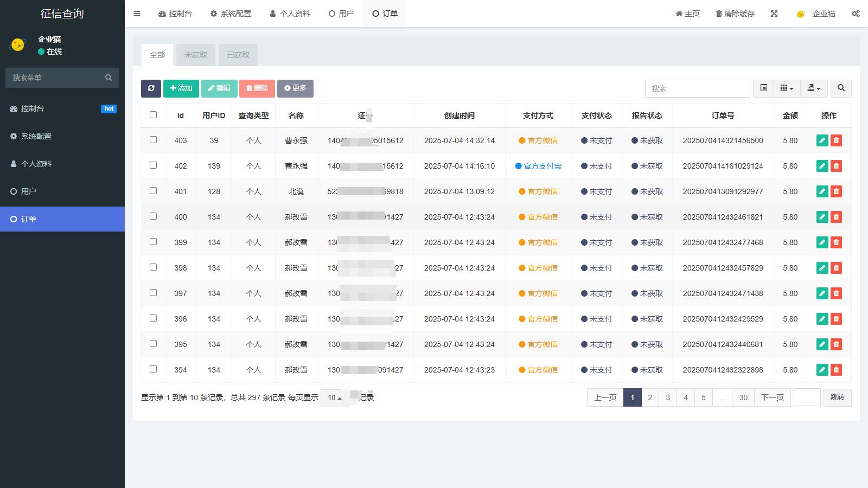This screenshot has width=868, height=488.
Task: Toggle the table card view icon
Action: pos(763,88)
